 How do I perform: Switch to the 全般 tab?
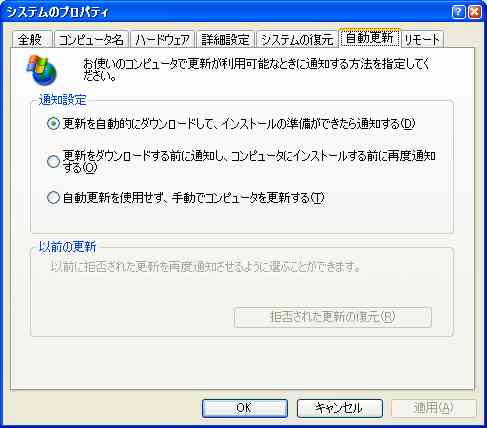click(x=32, y=40)
